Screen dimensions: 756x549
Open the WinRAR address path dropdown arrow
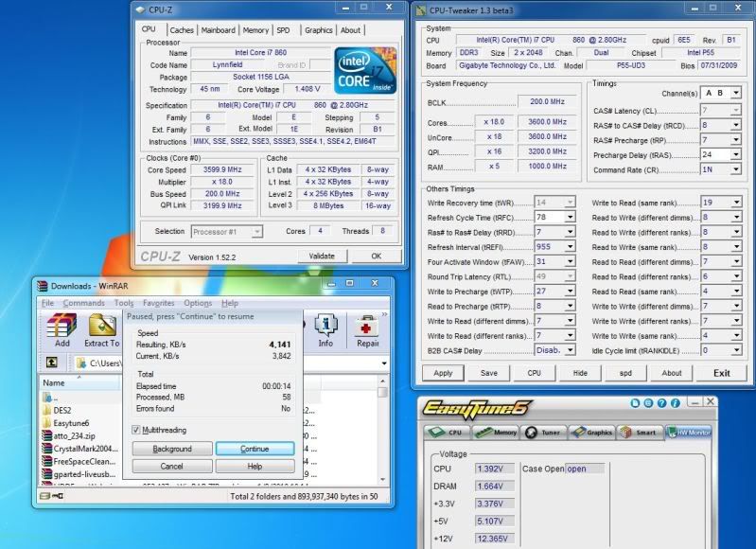pos(384,363)
